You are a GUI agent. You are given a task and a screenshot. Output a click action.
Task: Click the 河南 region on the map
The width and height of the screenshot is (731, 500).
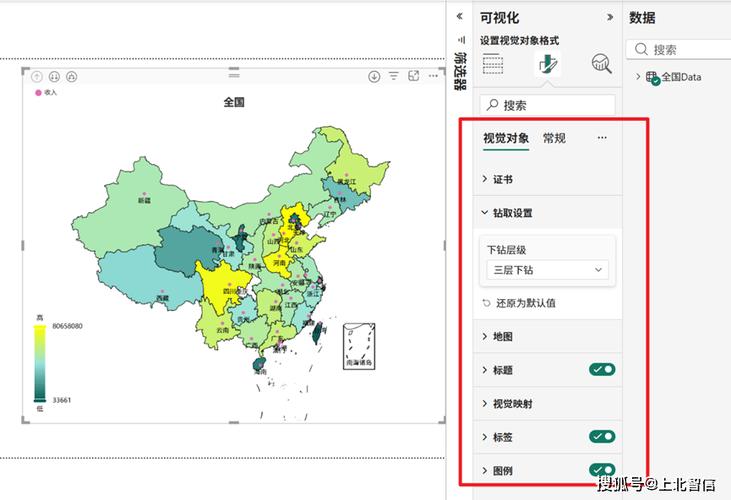(x=278, y=264)
